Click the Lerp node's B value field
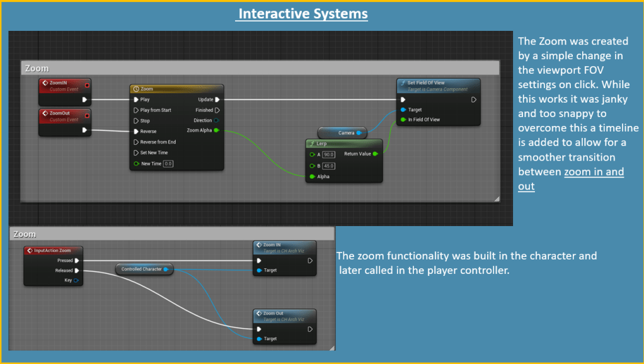Screen dimensions: 644x364 (x=328, y=166)
